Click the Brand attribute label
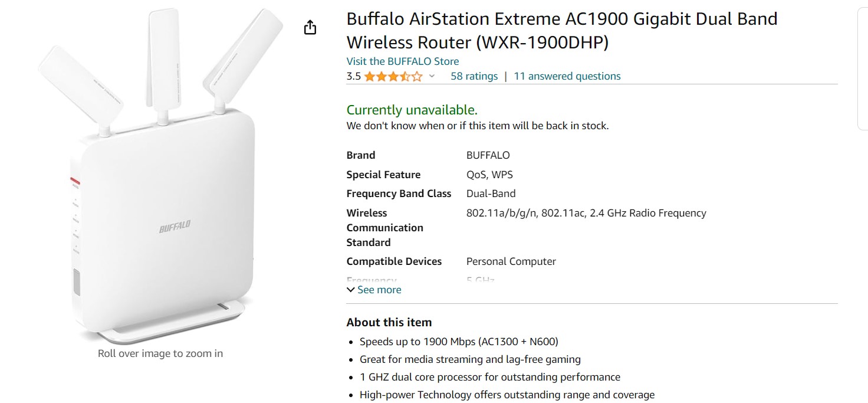Screen dimensions: 868x403 (x=360, y=155)
